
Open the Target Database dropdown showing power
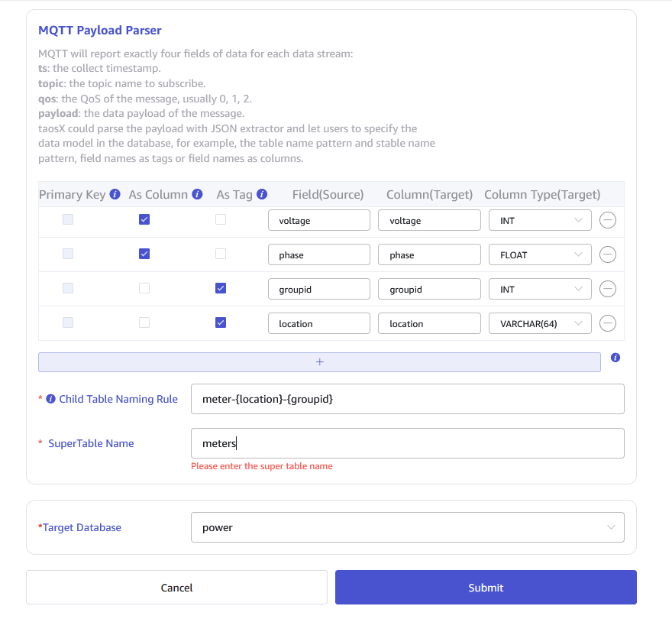408,527
